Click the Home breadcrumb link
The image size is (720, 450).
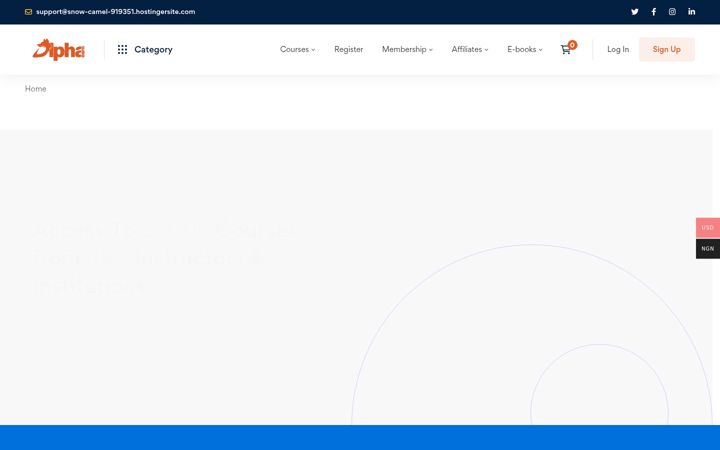35,89
